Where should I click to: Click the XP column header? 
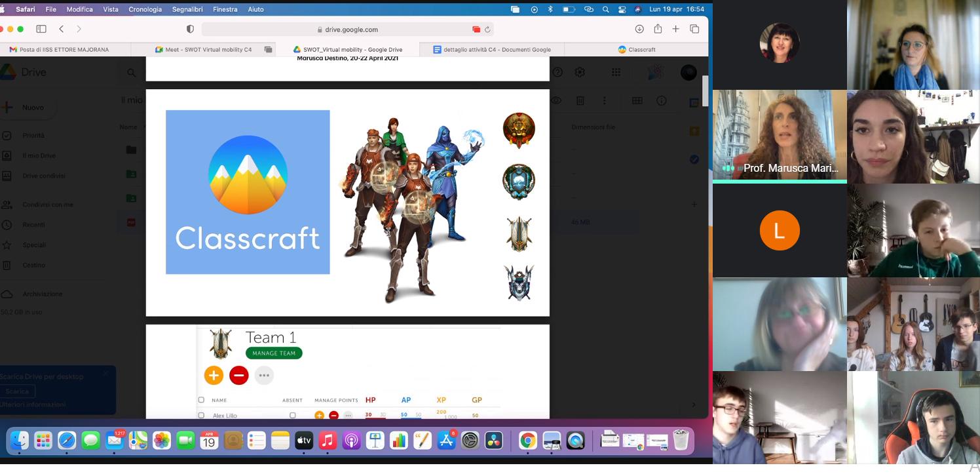441,400
